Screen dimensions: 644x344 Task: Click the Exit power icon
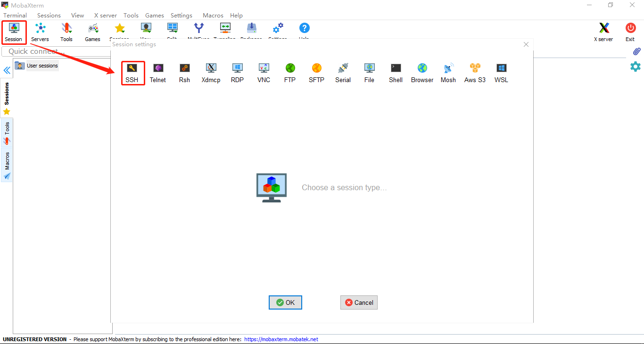click(x=630, y=32)
